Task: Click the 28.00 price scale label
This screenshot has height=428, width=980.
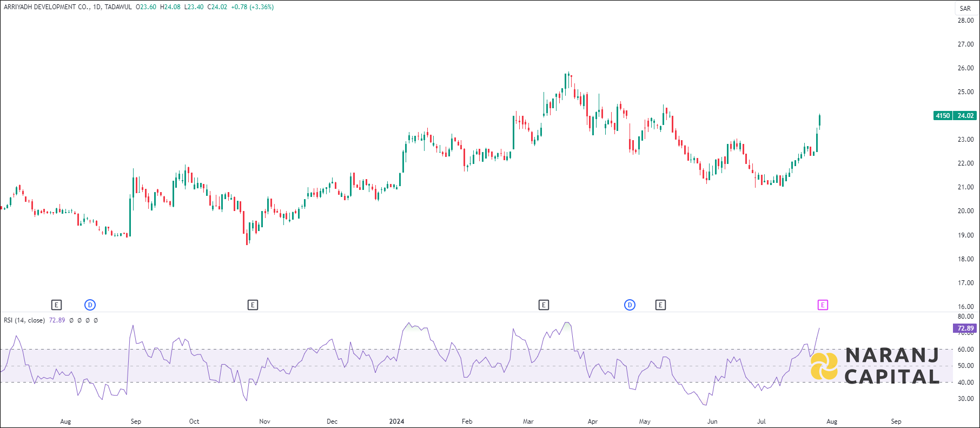Action: (x=965, y=21)
